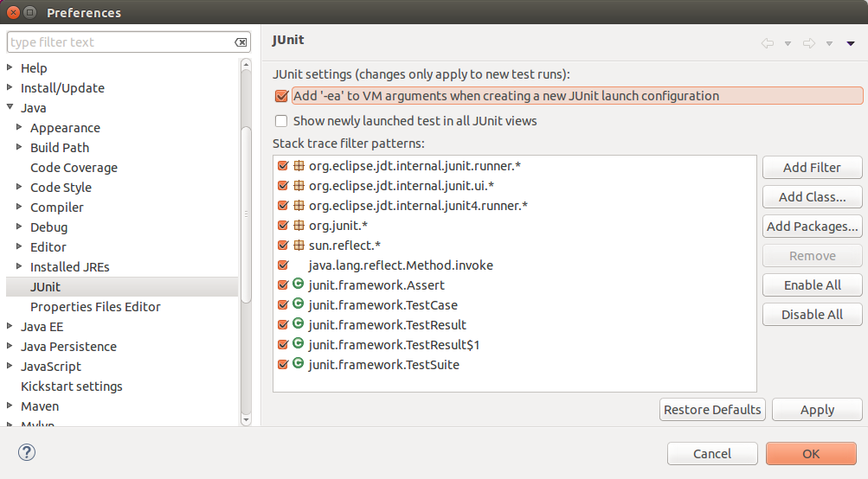Click the package icon beside sun.reflect.*

(299, 246)
